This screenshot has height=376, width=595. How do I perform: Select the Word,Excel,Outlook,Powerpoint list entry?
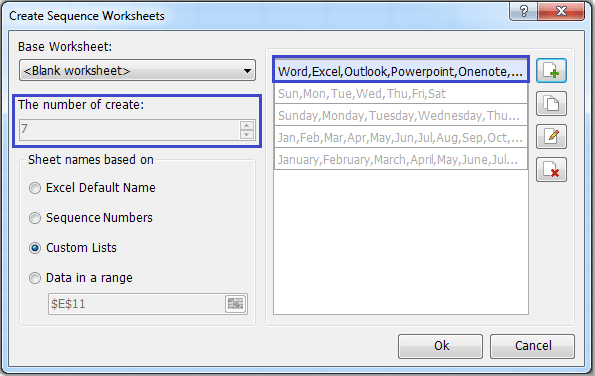(x=401, y=71)
